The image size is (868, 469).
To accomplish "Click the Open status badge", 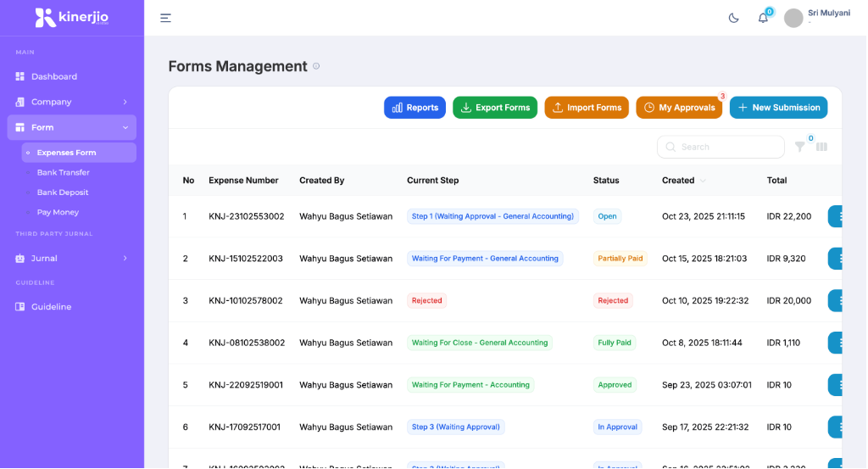I will (607, 216).
